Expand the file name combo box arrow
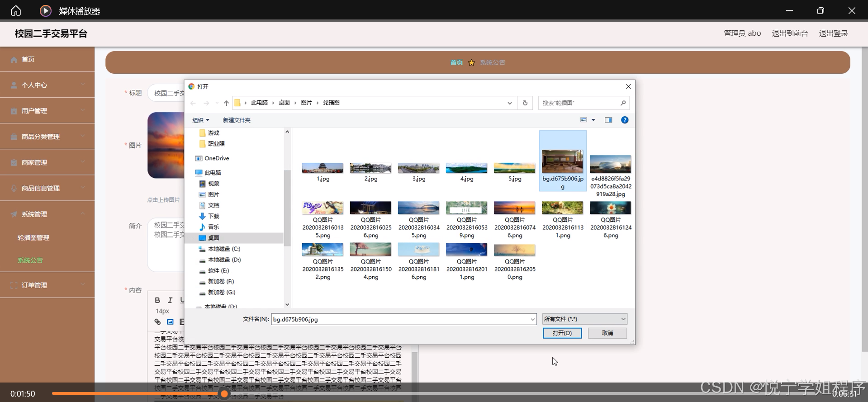The height and width of the screenshot is (402, 868). pyautogui.click(x=532, y=319)
